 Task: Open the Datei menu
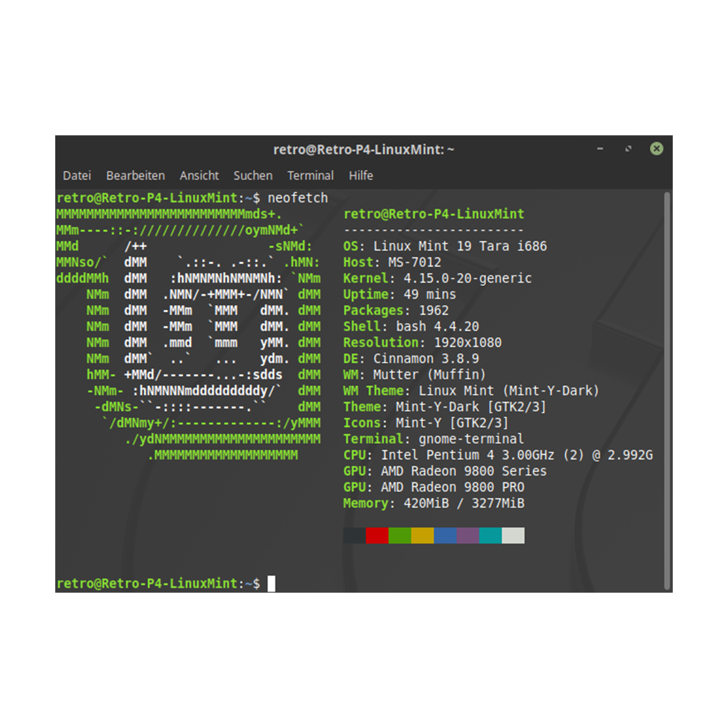click(77, 175)
